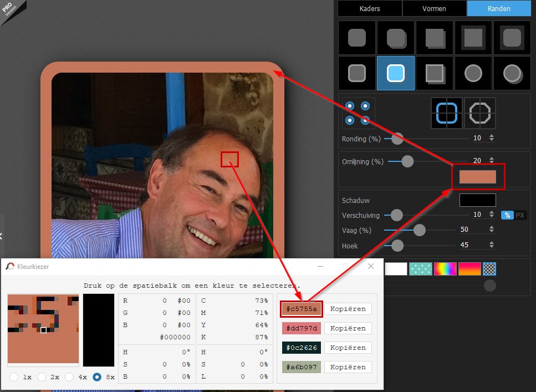The height and width of the screenshot is (392, 536).
Task: Switch shadow offset unit to PX
Action: coord(520,215)
